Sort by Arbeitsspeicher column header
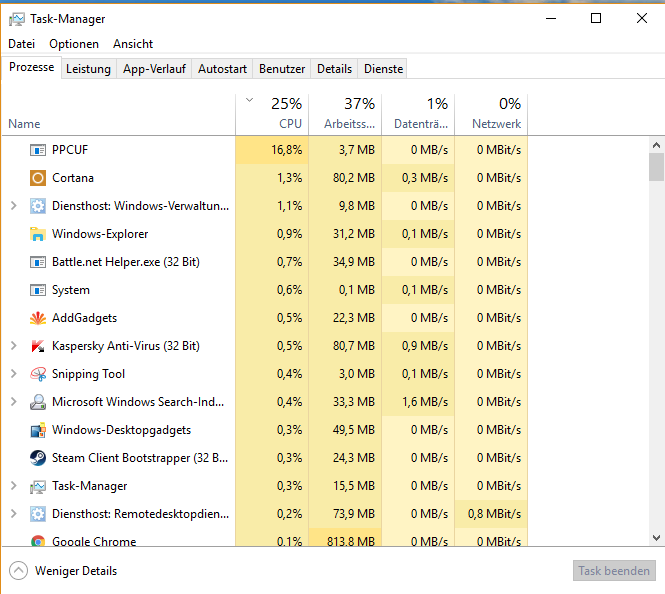Image resolution: width=665 pixels, height=594 pixels. 345,114
